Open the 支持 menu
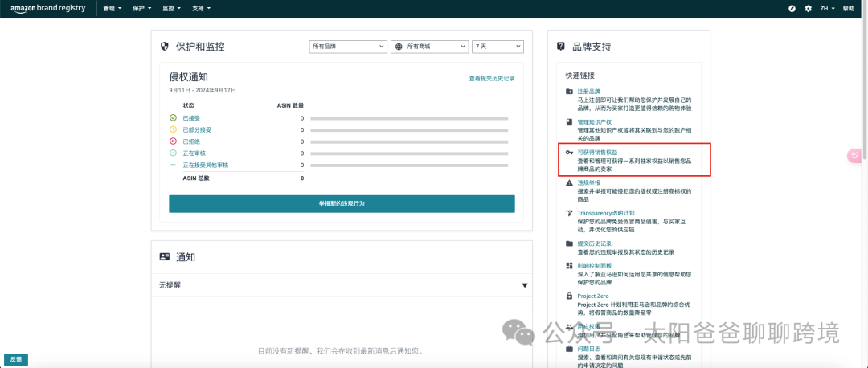 click(202, 9)
